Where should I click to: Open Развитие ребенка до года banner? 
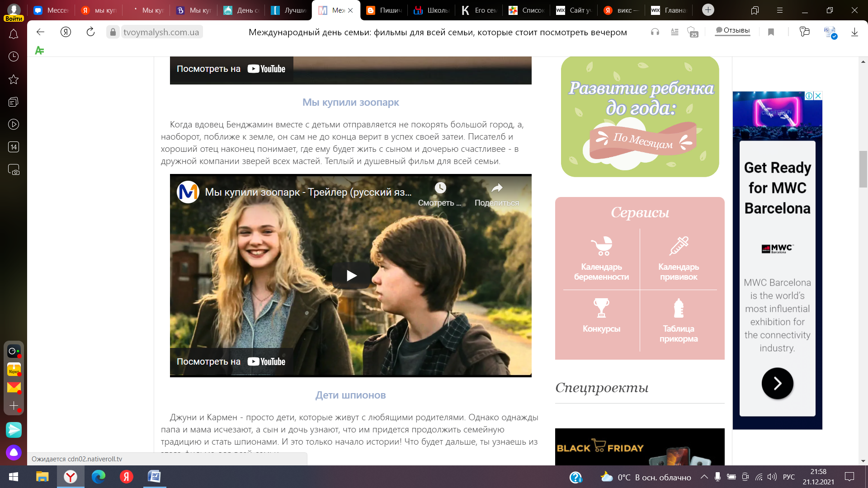tap(640, 117)
